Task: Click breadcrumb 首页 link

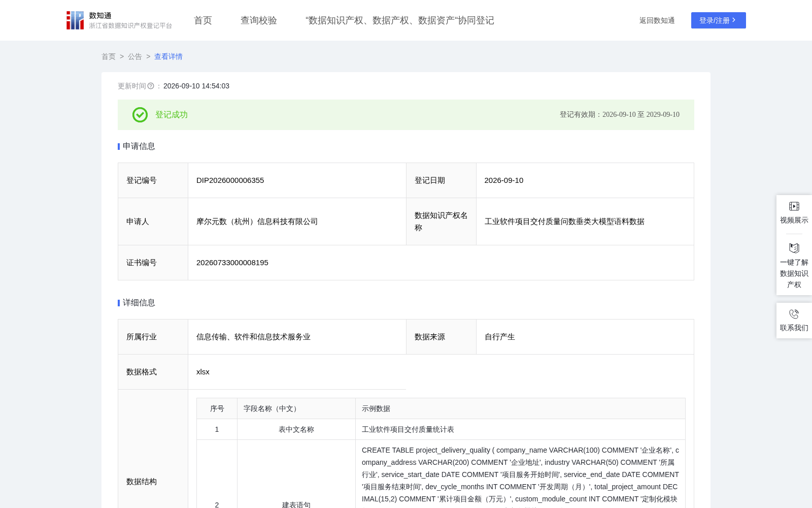Action: click(x=109, y=56)
